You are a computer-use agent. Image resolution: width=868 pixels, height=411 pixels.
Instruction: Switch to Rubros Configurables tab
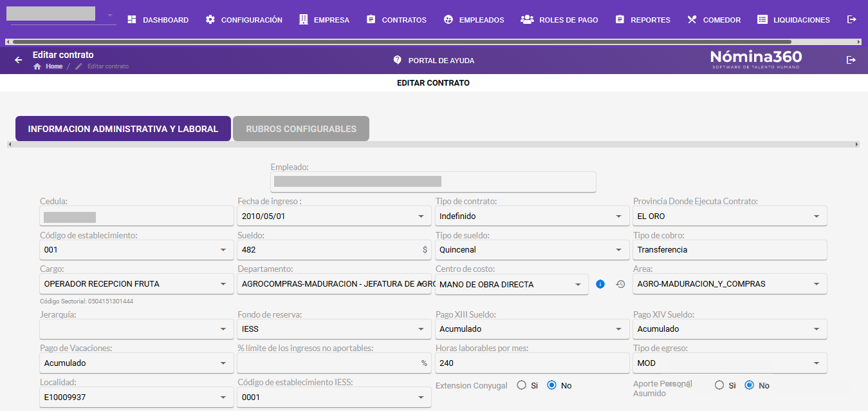point(301,129)
